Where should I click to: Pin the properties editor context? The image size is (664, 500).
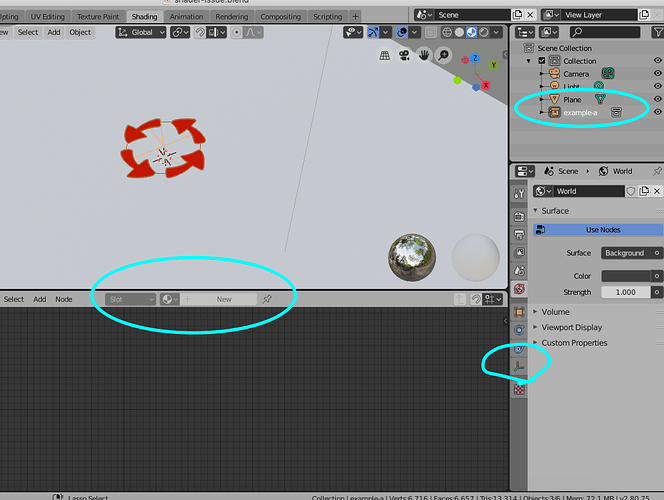[x=657, y=171]
